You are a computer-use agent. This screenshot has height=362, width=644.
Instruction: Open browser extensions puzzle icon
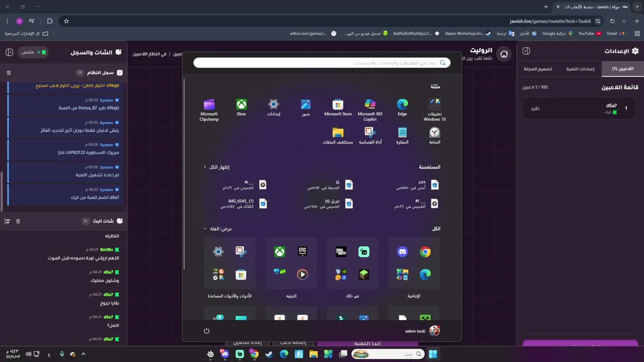[x=50, y=21]
